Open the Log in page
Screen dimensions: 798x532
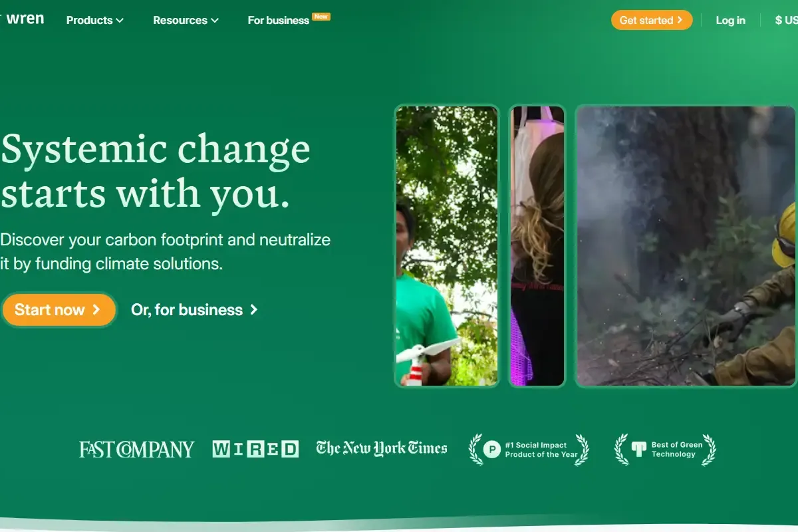click(x=730, y=21)
